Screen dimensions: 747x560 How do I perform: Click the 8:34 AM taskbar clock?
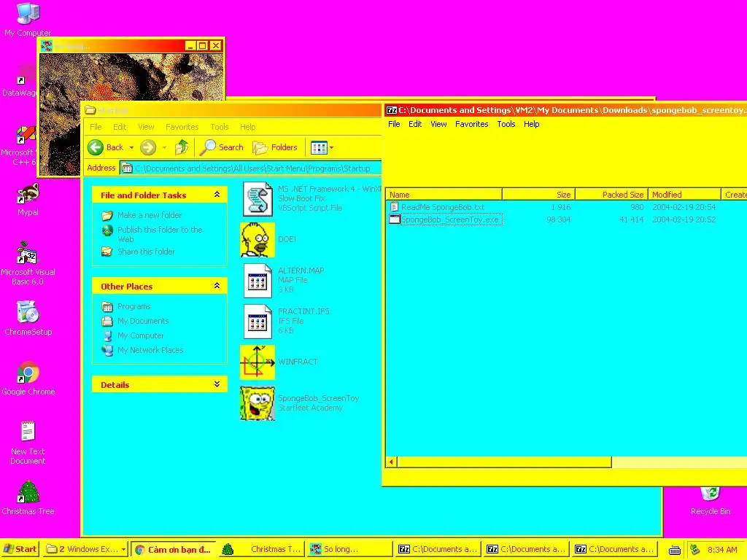(722, 550)
